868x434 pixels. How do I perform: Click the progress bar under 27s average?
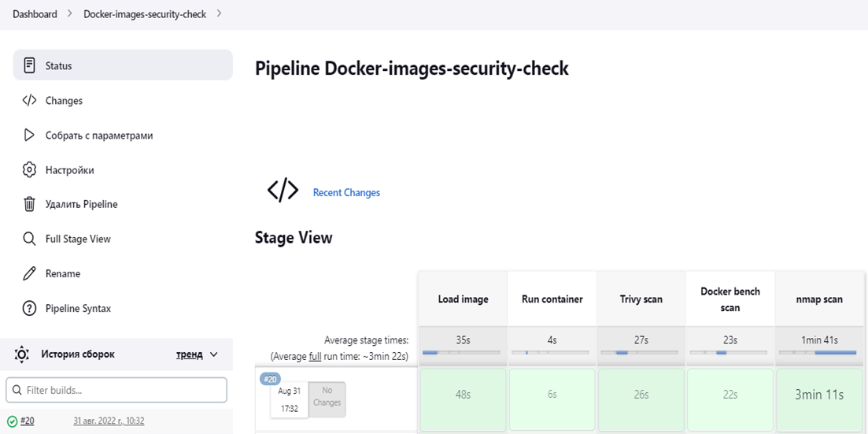tap(639, 352)
